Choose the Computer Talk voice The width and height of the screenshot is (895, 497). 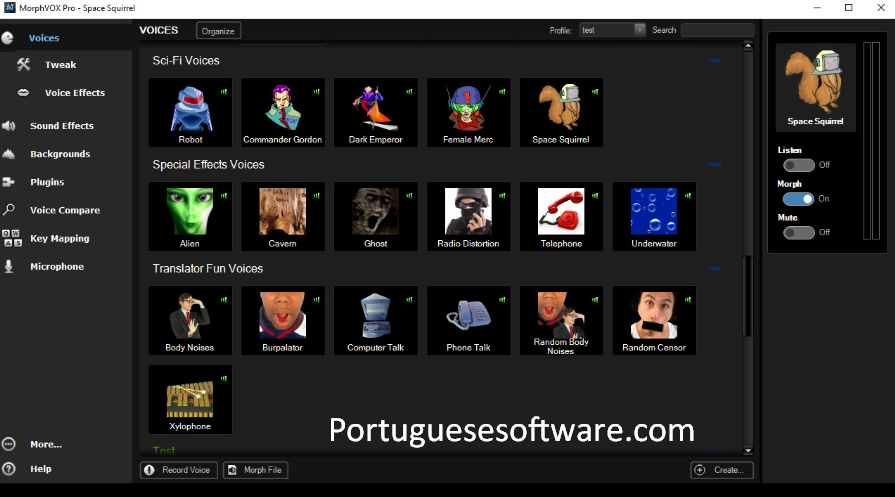(x=376, y=321)
